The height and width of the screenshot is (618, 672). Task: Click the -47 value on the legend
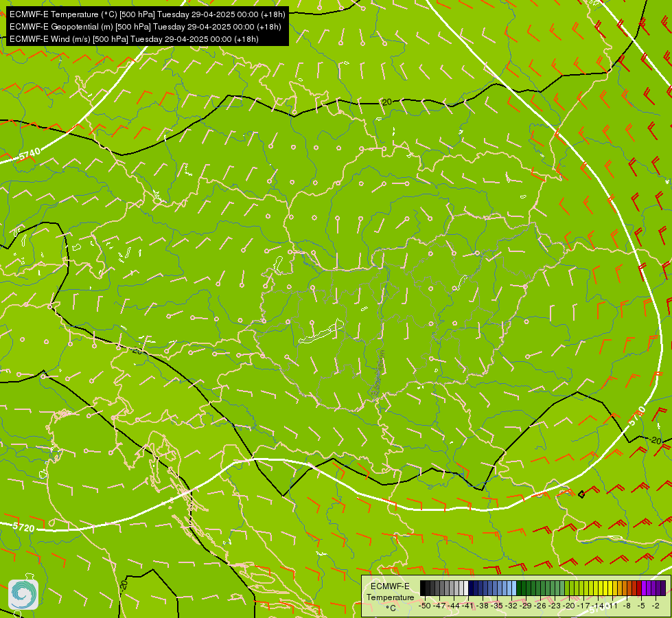[x=439, y=606]
